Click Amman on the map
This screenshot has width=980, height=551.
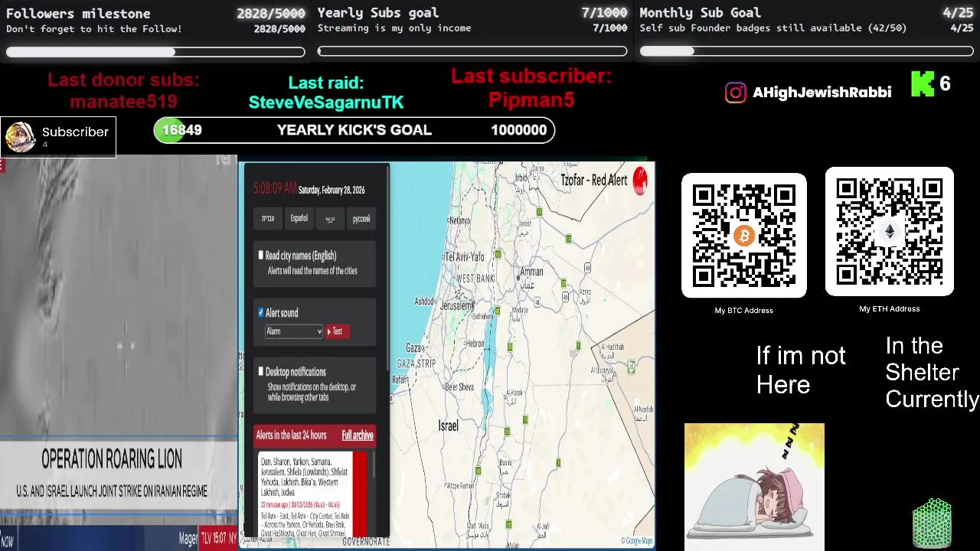tap(531, 272)
